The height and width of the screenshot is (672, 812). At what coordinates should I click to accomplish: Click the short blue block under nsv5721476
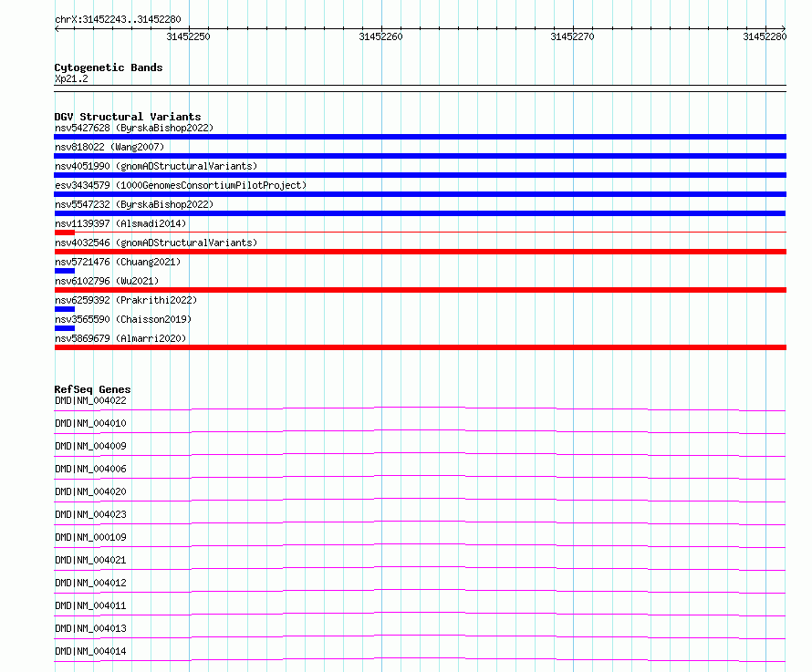[65, 271]
